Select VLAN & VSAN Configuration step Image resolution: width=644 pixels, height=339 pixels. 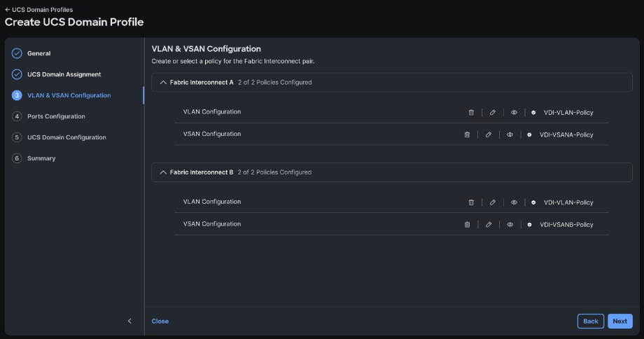click(69, 95)
